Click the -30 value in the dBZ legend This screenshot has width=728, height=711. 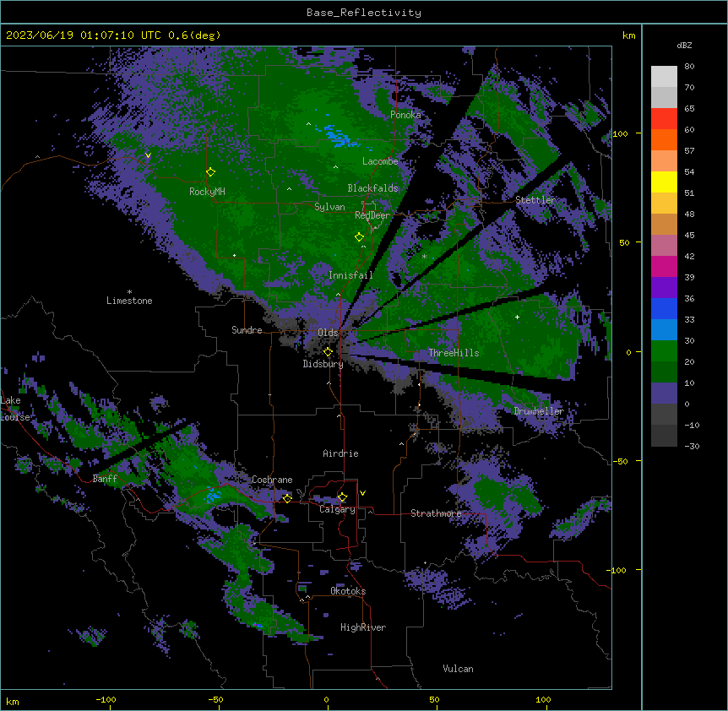click(692, 447)
